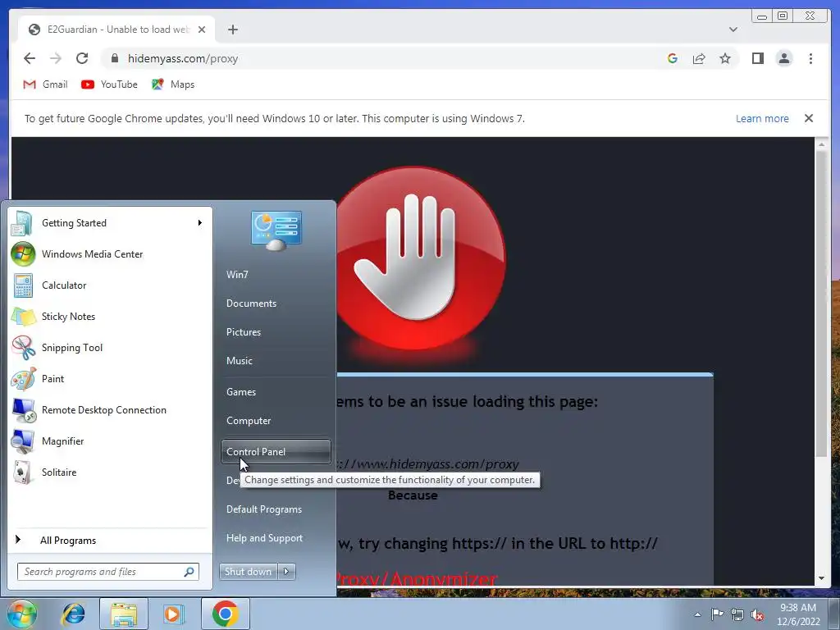Viewport: 840px width, 630px height.
Task: Dismiss the Chrome update notification bar
Action: click(809, 118)
